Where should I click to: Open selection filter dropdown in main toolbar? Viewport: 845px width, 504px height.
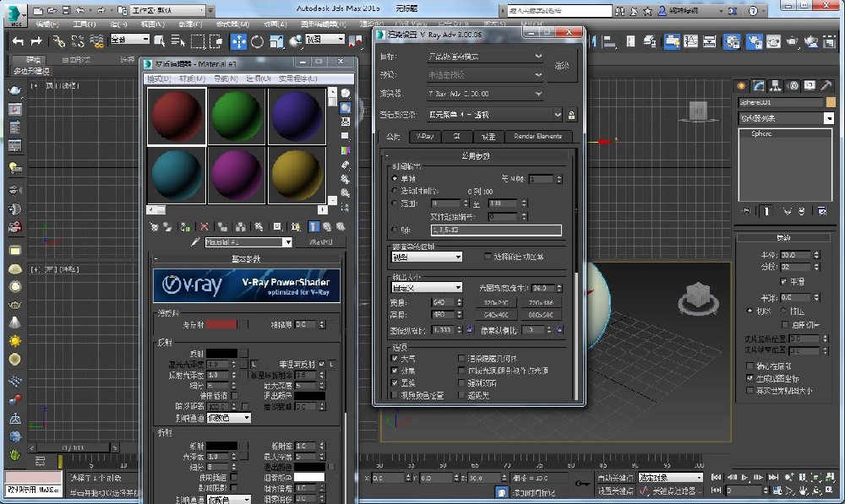tap(130, 40)
